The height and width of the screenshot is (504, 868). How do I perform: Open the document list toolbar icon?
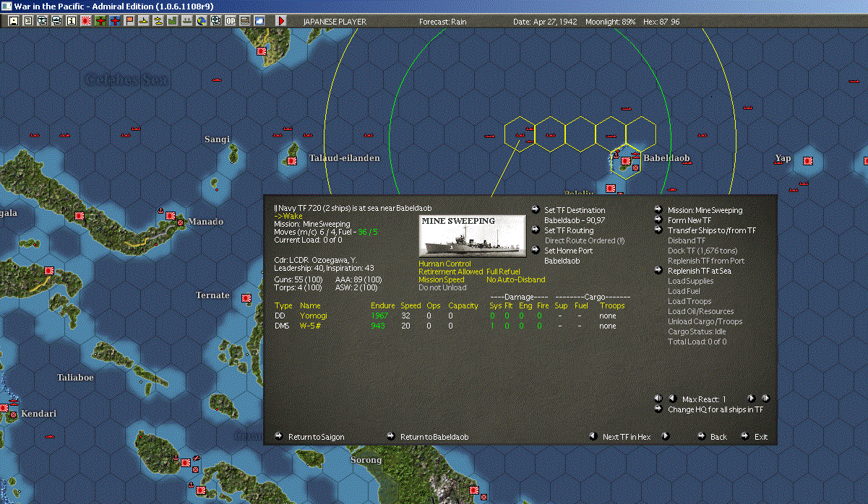[x=27, y=21]
